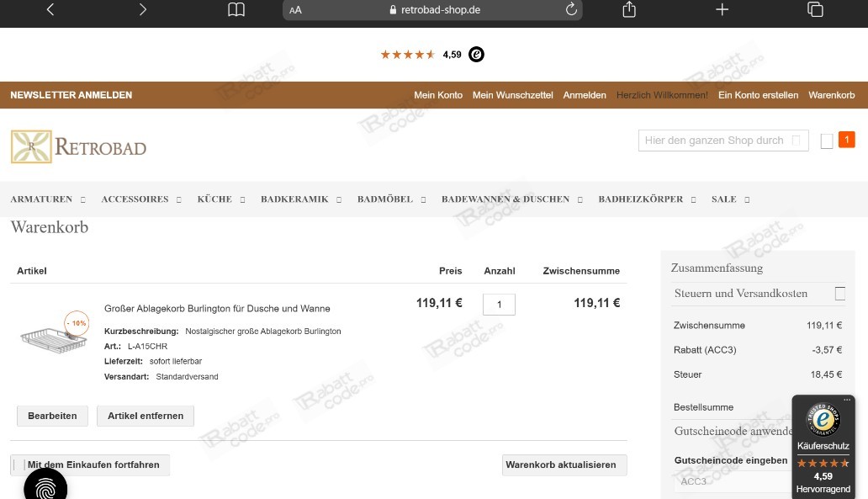The height and width of the screenshot is (499, 868).
Task: Expand the Badewannen & Duschen menu arrow
Action: click(580, 200)
